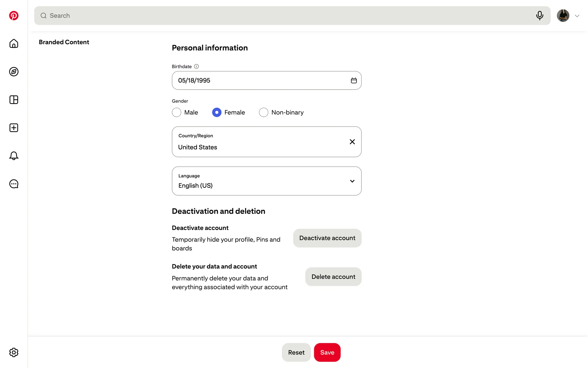Click the Deactivate account button
Image resolution: width=588 pixels, height=368 pixels.
point(327,238)
